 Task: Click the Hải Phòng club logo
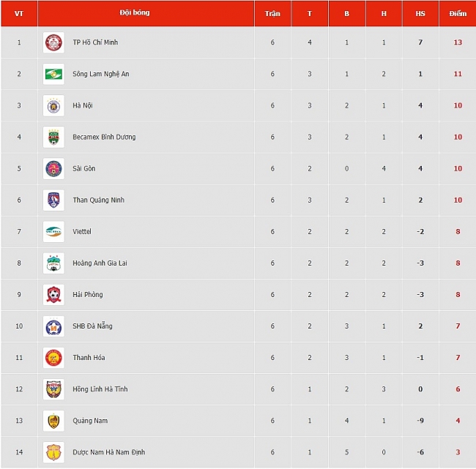coord(53,295)
